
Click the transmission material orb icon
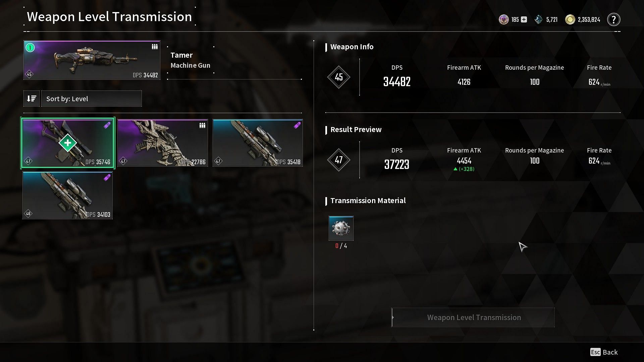[340, 228]
